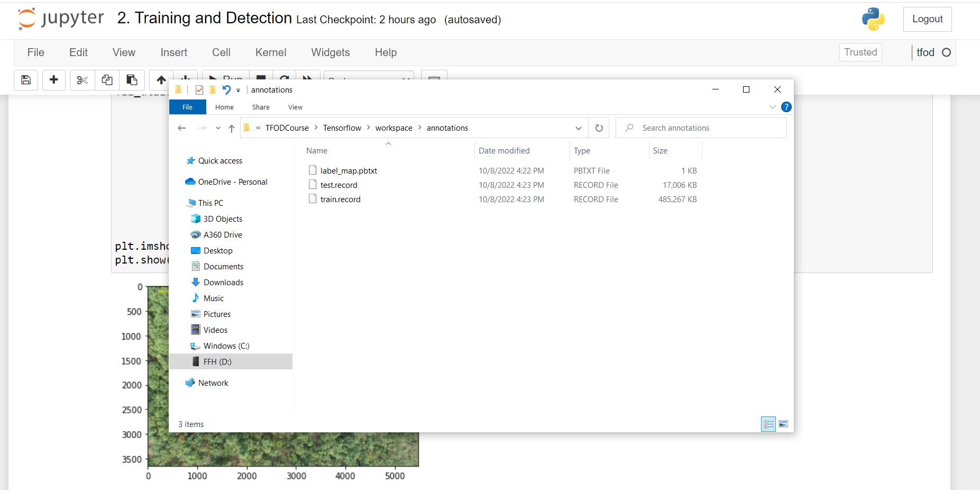Image resolution: width=980 pixels, height=490 pixels.
Task: Open folder Properties from quick access toolbar
Action: [199, 90]
